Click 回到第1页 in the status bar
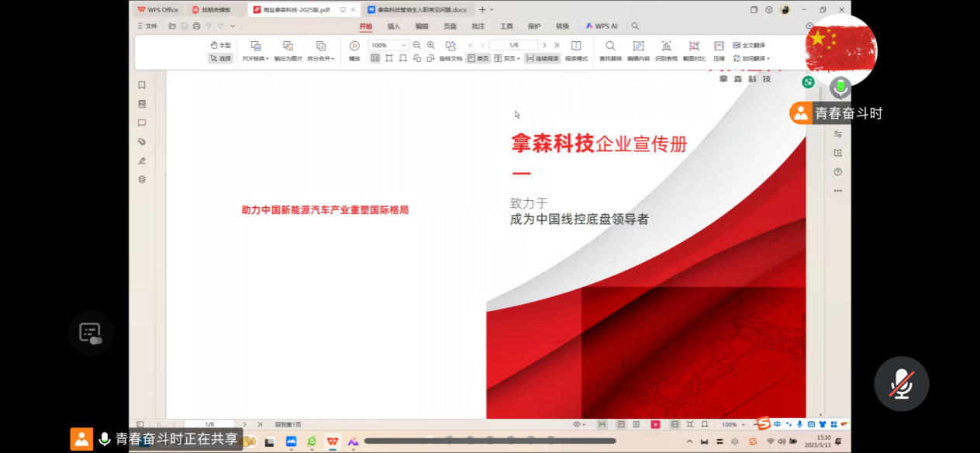The width and height of the screenshot is (980, 453). [x=288, y=424]
